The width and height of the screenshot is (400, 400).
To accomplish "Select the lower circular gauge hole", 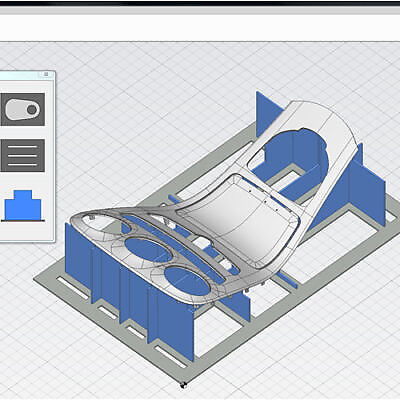I will coord(187,281).
